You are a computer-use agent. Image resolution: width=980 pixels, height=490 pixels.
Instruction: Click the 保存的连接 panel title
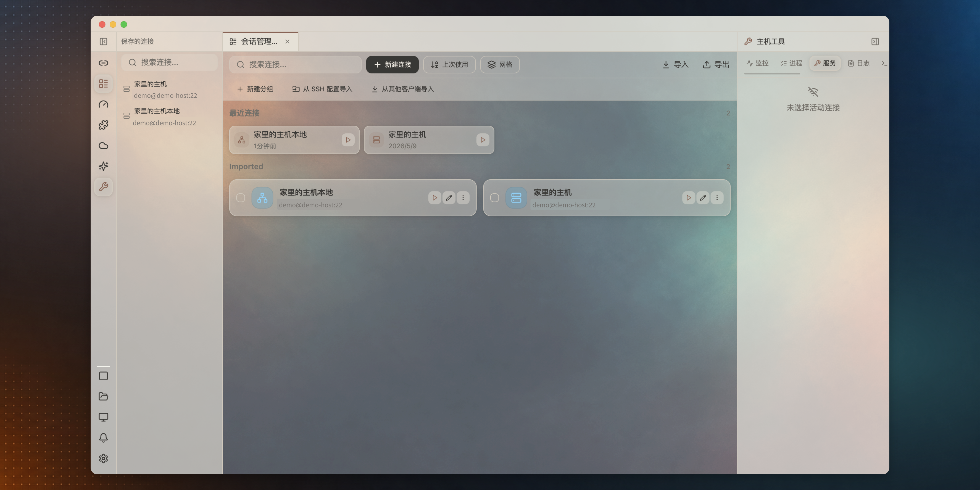click(137, 41)
